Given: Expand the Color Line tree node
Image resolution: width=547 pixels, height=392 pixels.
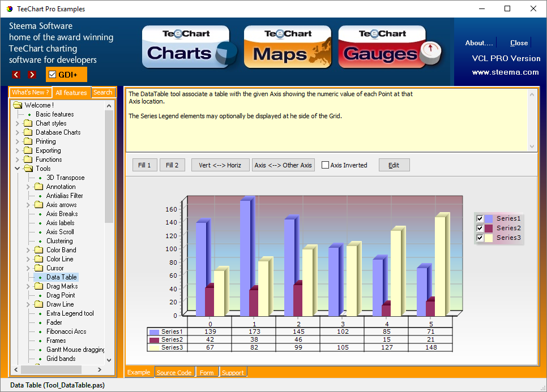Looking at the screenshot, I should click(x=28, y=259).
